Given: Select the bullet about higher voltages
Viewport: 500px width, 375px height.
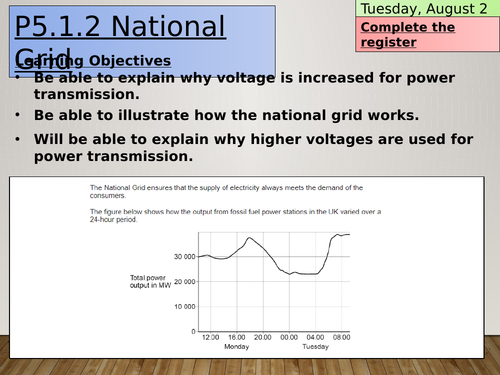Looking at the screenshot, I should click(253, 148).
